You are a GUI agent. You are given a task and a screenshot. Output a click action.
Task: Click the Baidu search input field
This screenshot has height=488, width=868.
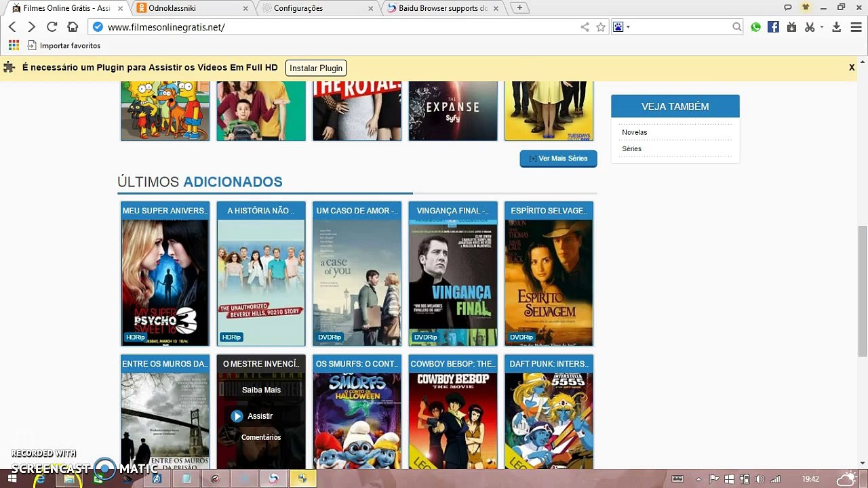click(682, 27)
